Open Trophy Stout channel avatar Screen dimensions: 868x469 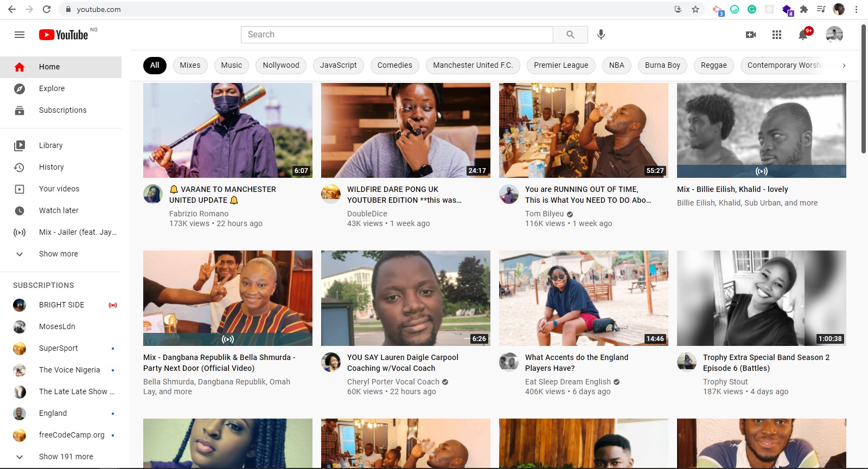(x=687, y=362)
